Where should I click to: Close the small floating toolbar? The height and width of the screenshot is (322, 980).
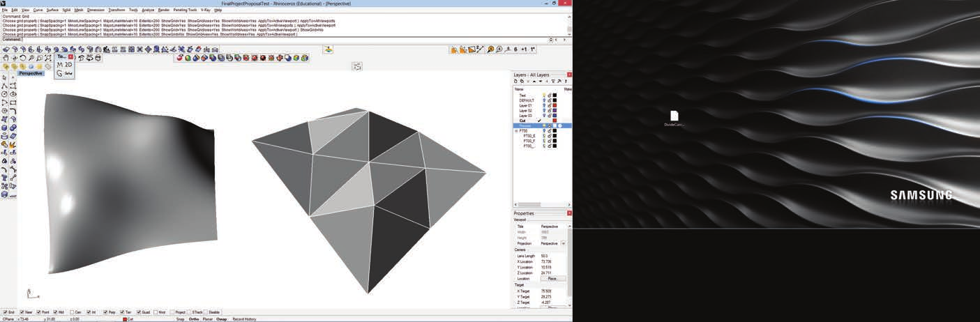(70, 56)
